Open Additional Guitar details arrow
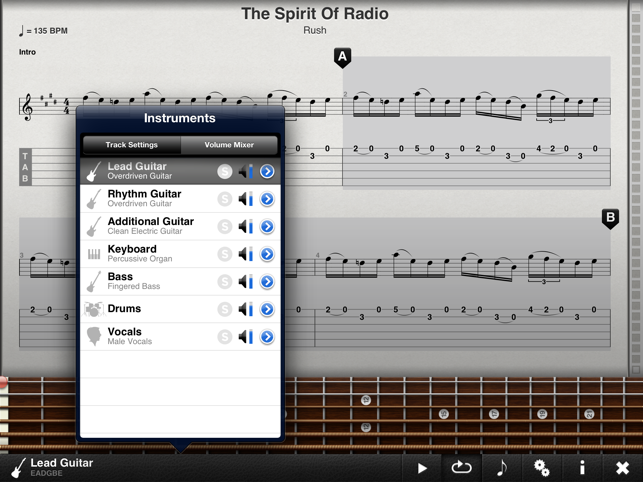643x482 pixels. point(267,226)
